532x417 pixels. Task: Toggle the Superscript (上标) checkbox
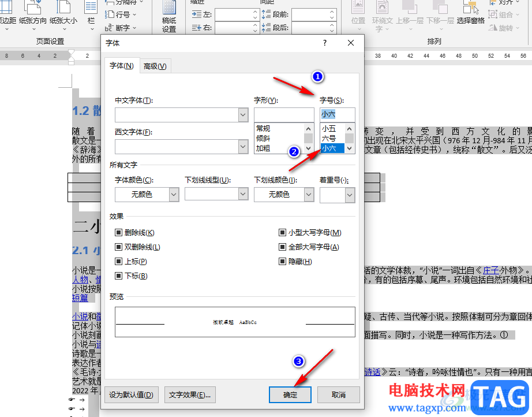click(x=118, y=262)
